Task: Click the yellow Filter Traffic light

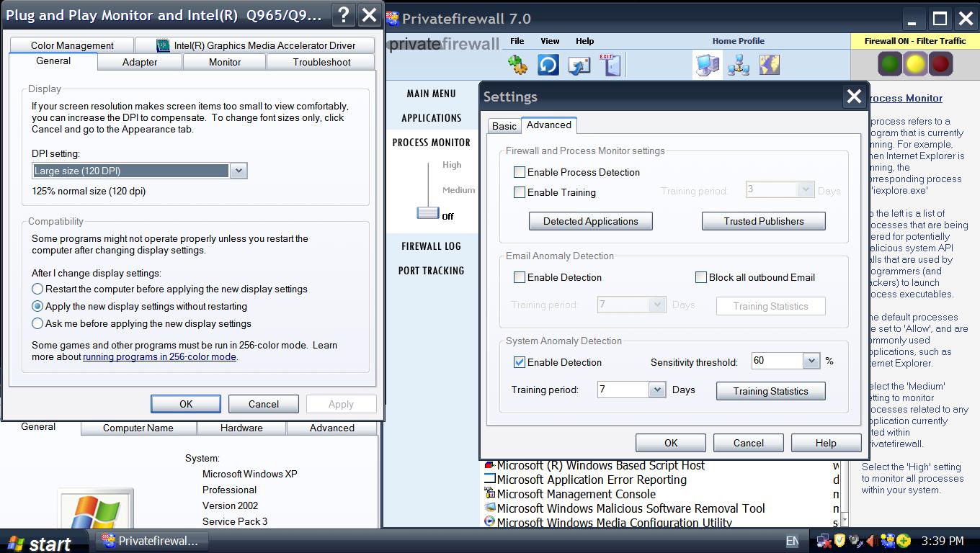Action: tap(916, 64)
